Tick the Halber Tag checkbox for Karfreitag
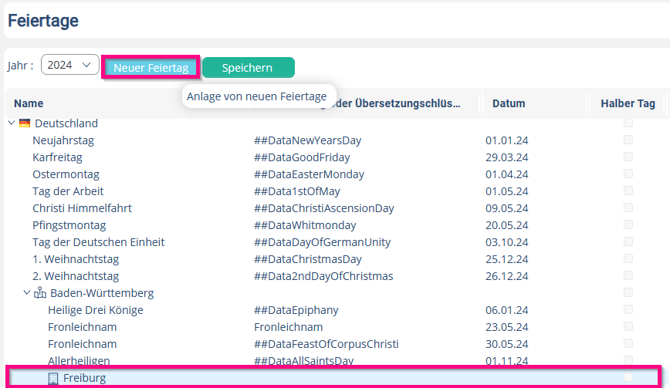The width and height of the screenshot is (670, 388). (628, 157)
